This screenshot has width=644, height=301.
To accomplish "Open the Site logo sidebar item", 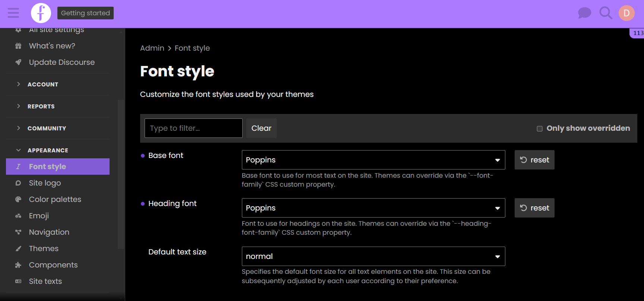I will tap(45, 183).
